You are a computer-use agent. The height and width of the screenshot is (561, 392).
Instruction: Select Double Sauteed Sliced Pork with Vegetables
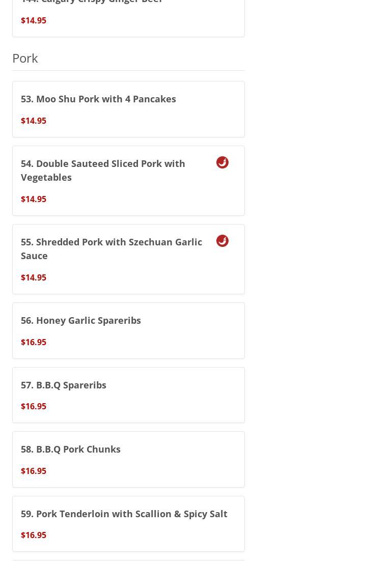[103, 170]
